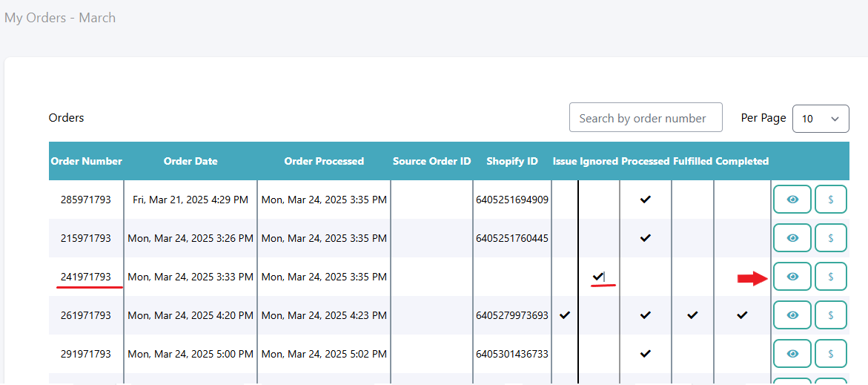Screen dimensions: 868x385
Task: Open the Per Page dropdown showing 10
Action: (x=821, y=119)
